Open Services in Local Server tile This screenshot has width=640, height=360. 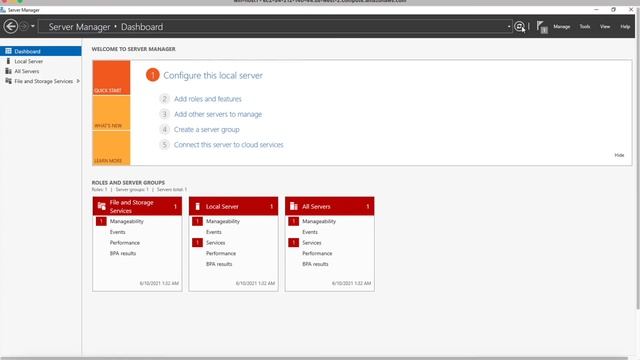(x=216, y=242)
